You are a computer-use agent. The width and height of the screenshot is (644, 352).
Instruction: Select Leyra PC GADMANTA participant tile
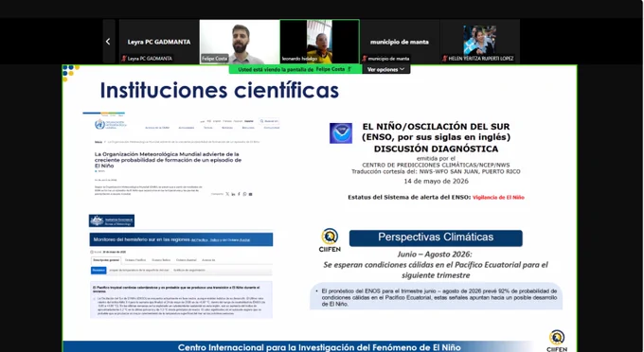tap(159, 42)
